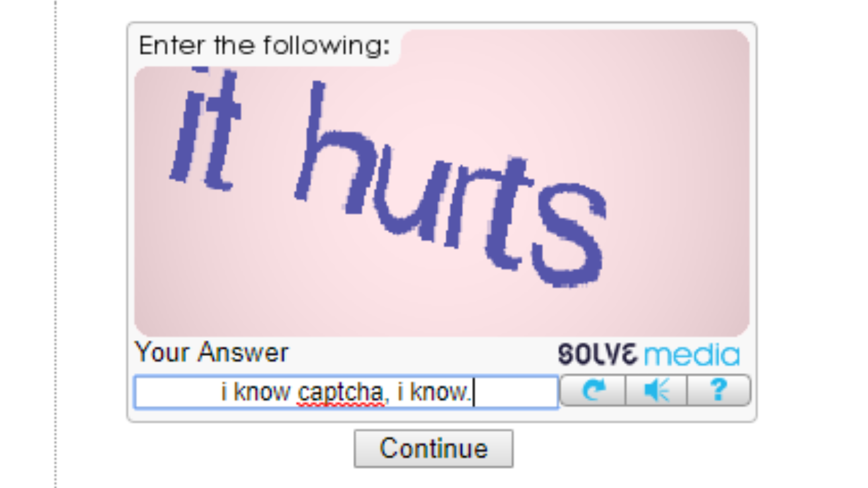This screenshot has height=488, width=868.
Task: Click the dark "SOLVE" text in logo
Action: point(599,354)
